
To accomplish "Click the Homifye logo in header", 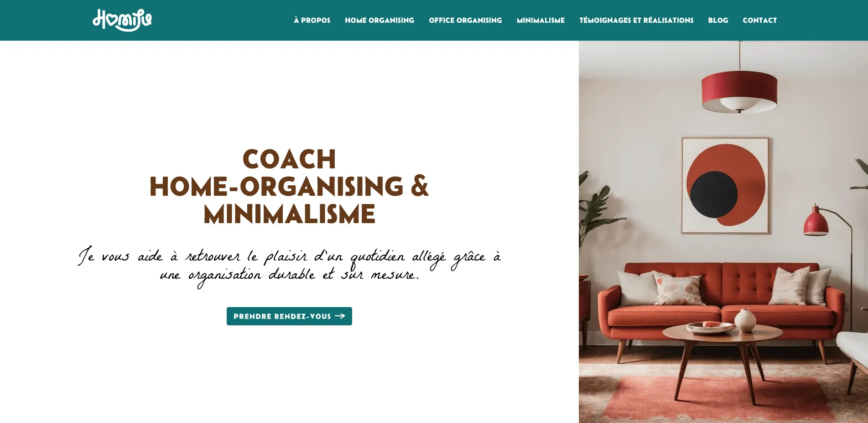I will click(x=122, y=20).
